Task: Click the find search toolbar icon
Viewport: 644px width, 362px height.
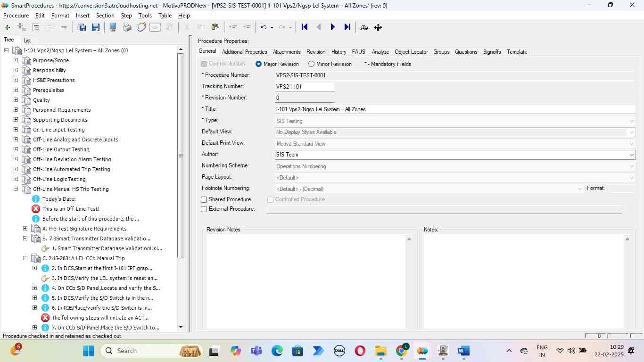Action: click(364, 27)
